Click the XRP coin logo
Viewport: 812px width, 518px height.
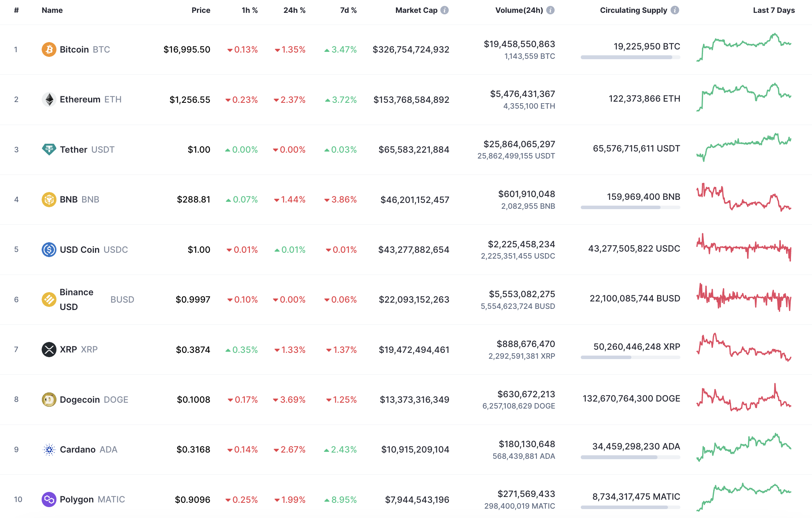click(48, 349)
